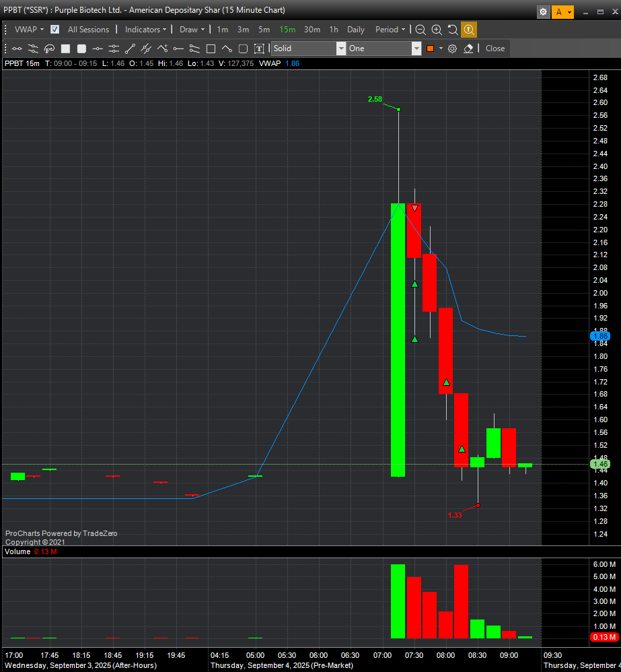The height and width of the screenshot is (672, 621).
Task: Click the 08:00 time axis label
Action: [446, 655]
